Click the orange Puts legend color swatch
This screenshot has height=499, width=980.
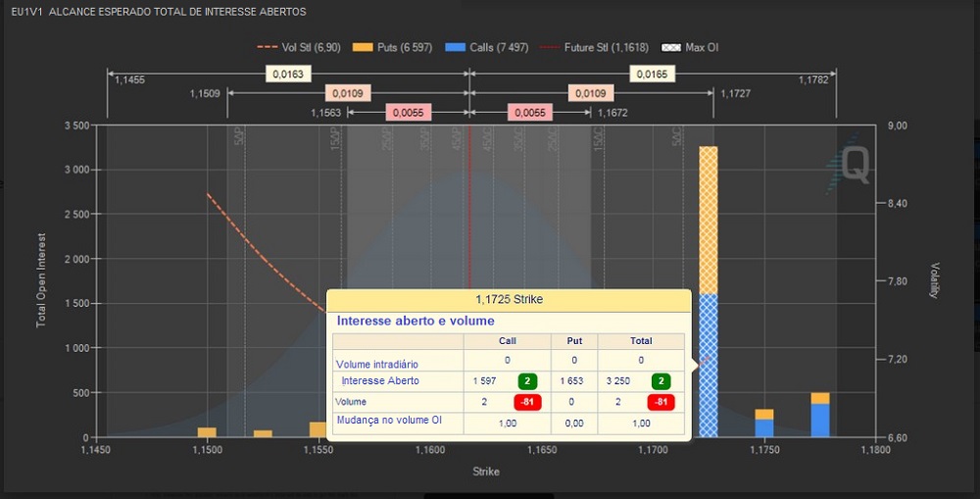tap(363, 47)
